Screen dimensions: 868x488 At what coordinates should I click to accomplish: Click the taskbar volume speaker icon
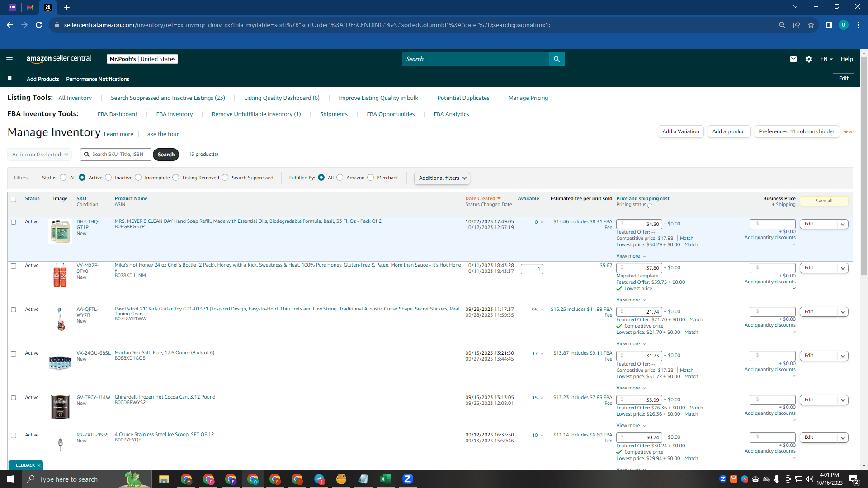810,479
